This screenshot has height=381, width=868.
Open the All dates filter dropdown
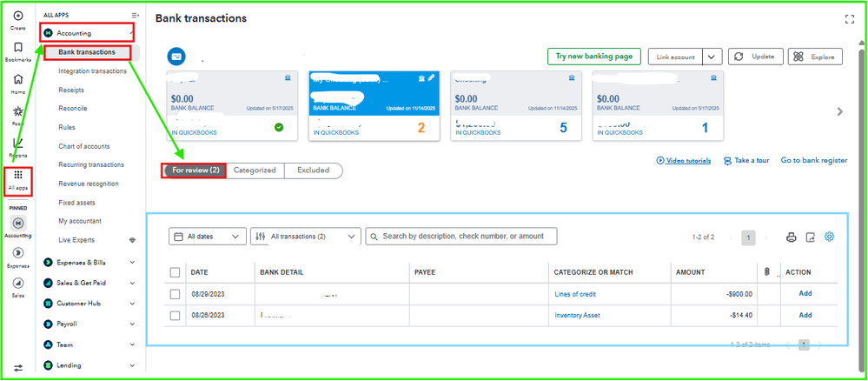pyautogui.click(x=208, y=237)
